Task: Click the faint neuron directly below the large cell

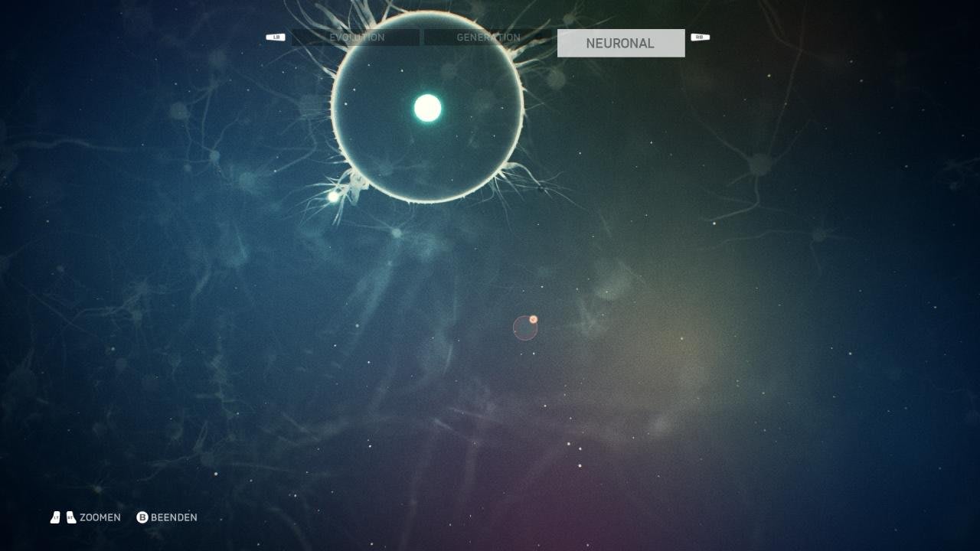Action: pyautogui.click(x=396, y=232)
